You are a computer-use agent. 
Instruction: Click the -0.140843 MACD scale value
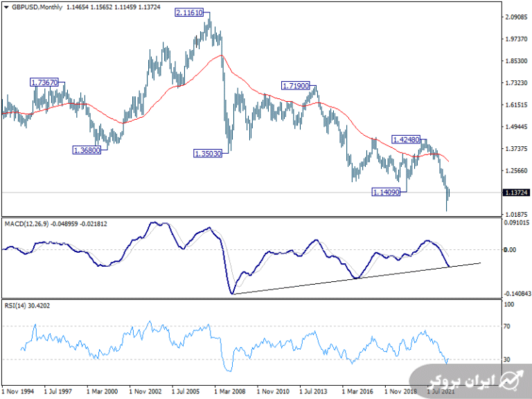pos(517,294)
